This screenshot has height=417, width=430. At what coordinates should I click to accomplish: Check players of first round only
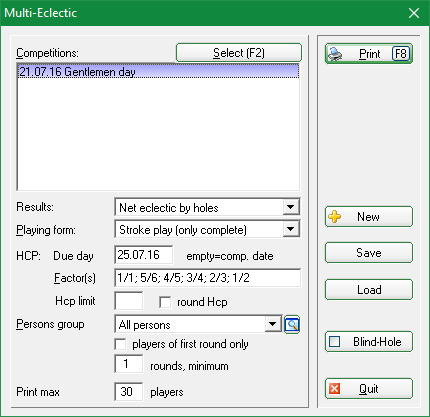[120, 344]
